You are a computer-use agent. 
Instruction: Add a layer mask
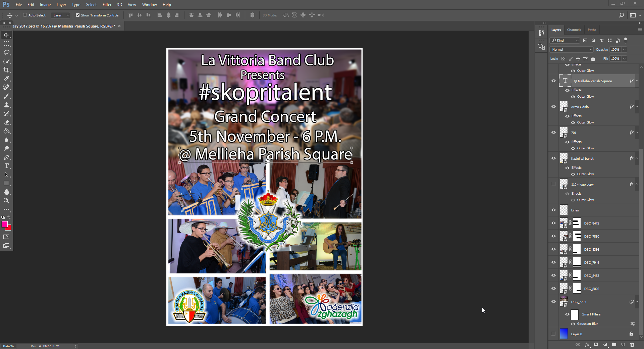[x=596, y=345]
